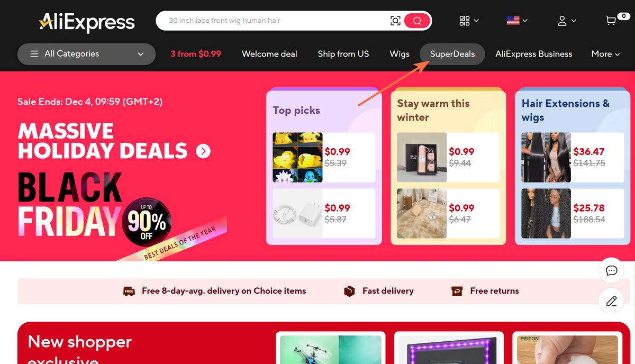Open the US flag language selector
The image size is (635, 364).
click(516, 21)
